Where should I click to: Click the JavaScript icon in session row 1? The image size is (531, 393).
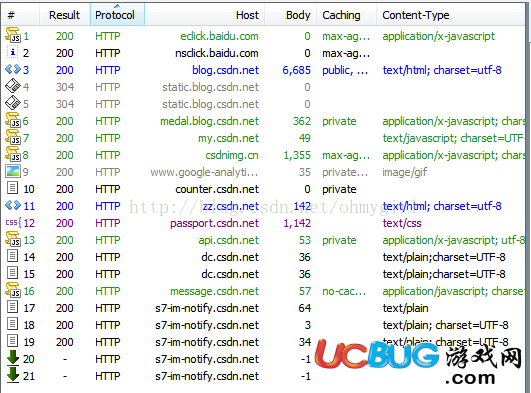point(13,35)
